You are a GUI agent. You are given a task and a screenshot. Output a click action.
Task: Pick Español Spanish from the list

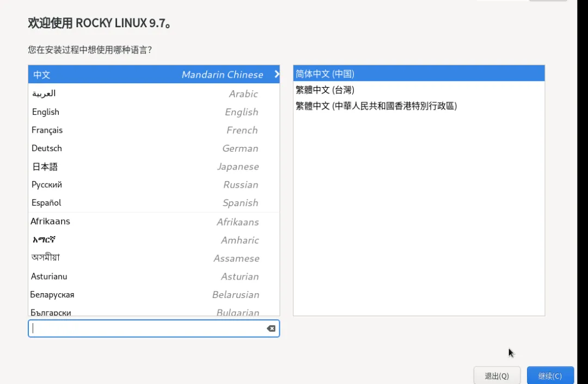tap(154, 203)
